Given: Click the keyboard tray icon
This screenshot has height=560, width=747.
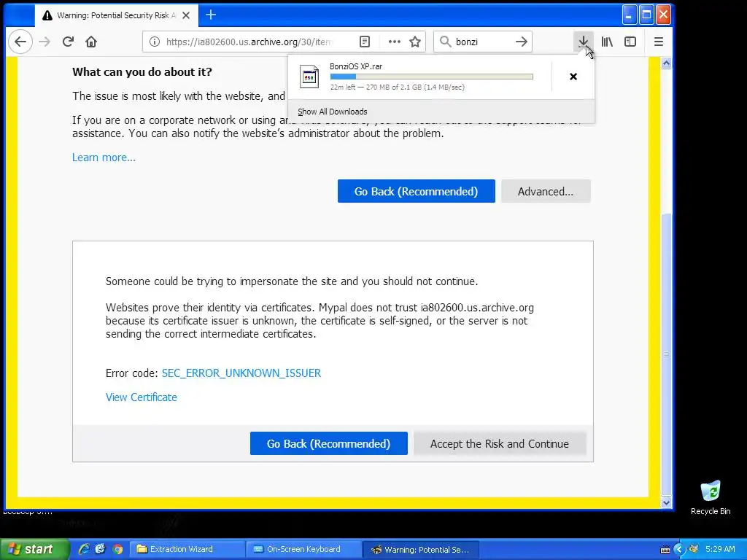Looking at the screenshot, I should click(x=665, y=550).
